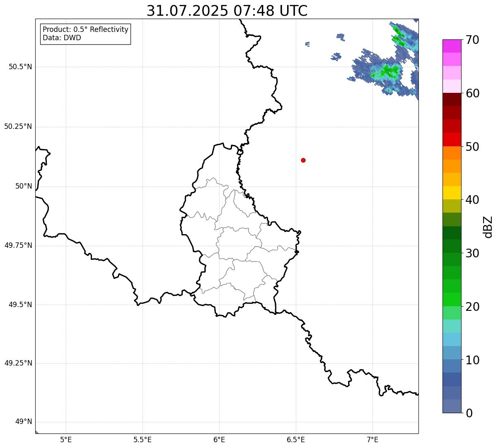
Task: Click the 50.5°N latitude label
Action: tap(20, 67)
